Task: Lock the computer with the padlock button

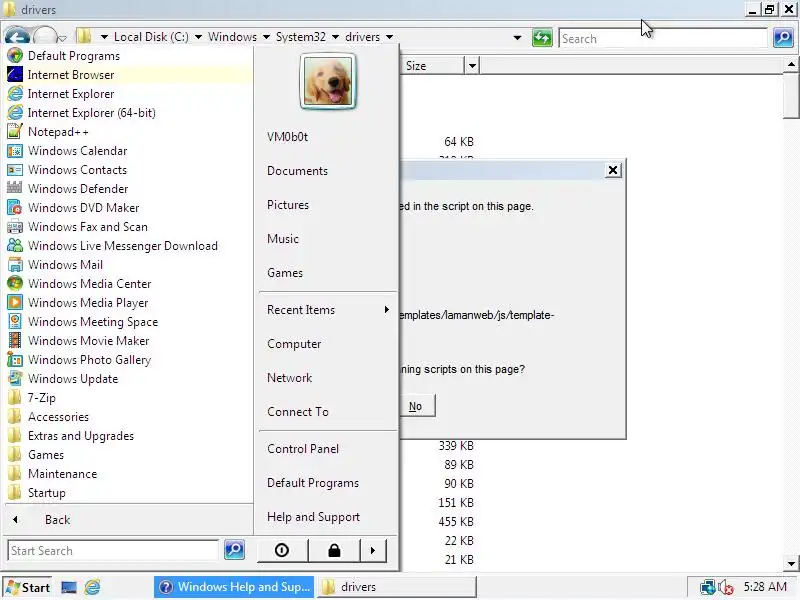Action: 334,551
